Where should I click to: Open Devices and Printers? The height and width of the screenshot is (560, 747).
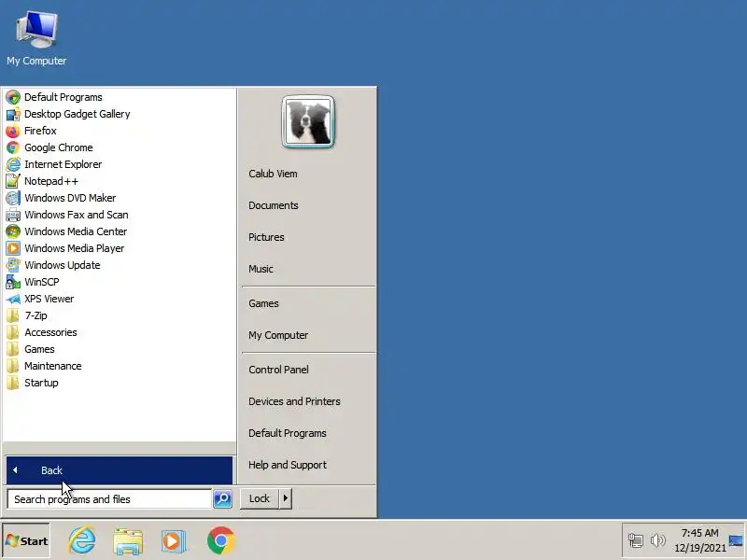pos(294,401)
